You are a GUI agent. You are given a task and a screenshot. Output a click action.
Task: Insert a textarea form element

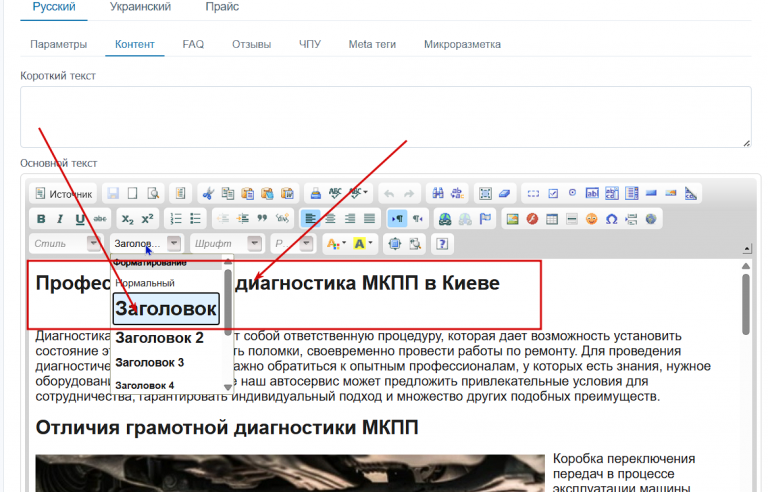(x=612, y=194)
